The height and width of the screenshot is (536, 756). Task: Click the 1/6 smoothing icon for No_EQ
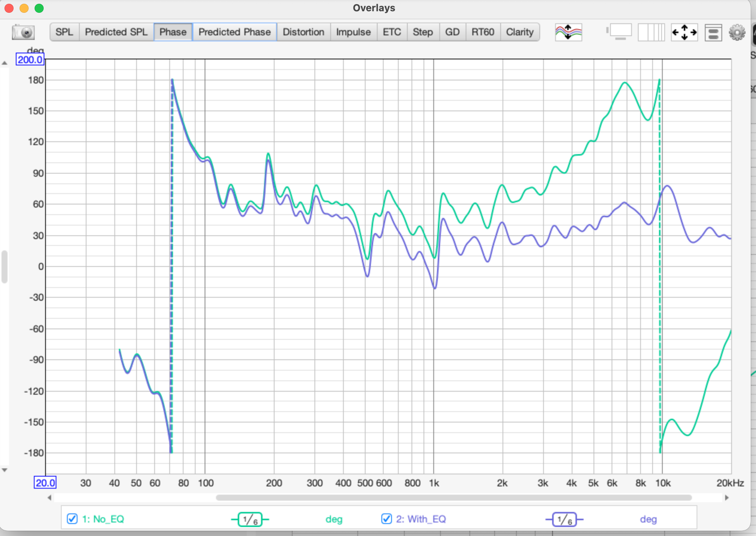[x=250, y=519]
